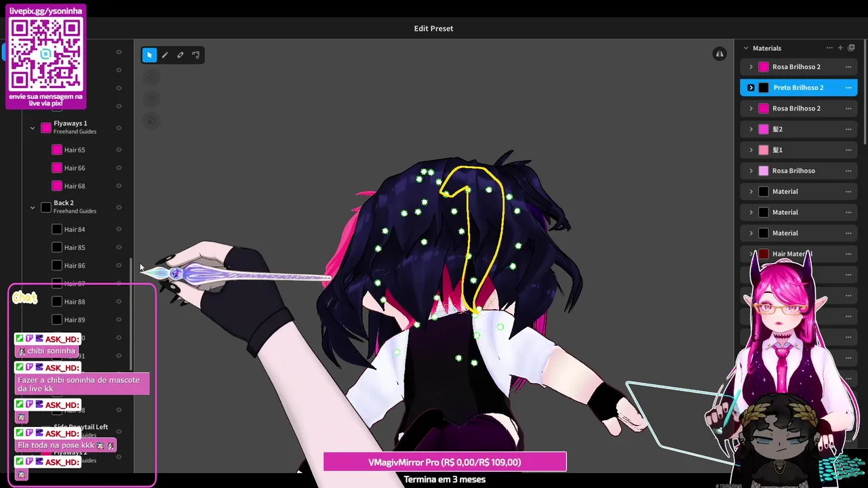The image size is (868, 488).
Task: Click the Edit Preset title text
Action: pos(433,28)
